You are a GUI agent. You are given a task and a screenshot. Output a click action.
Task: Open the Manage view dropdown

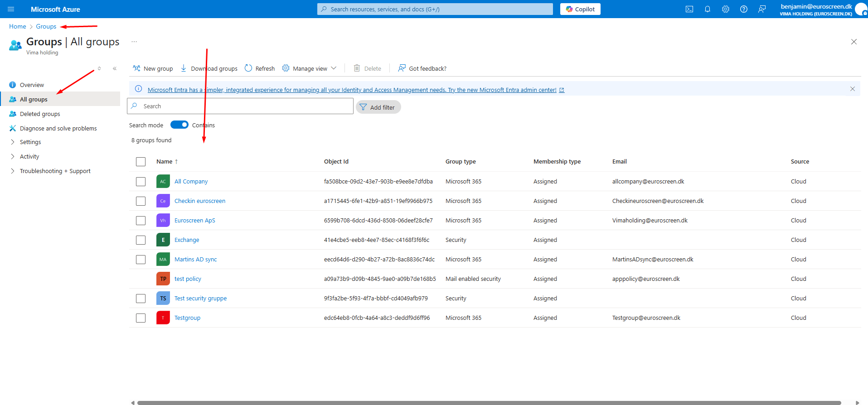(x=310, y=68)
